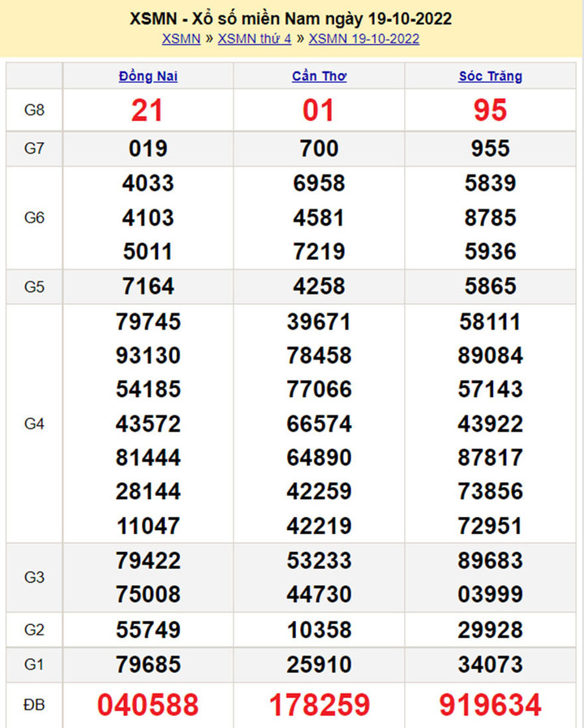Select Đồng Nai special prize 040588
The height and width of the screenshot is (728, 584).
coord(148,704)
